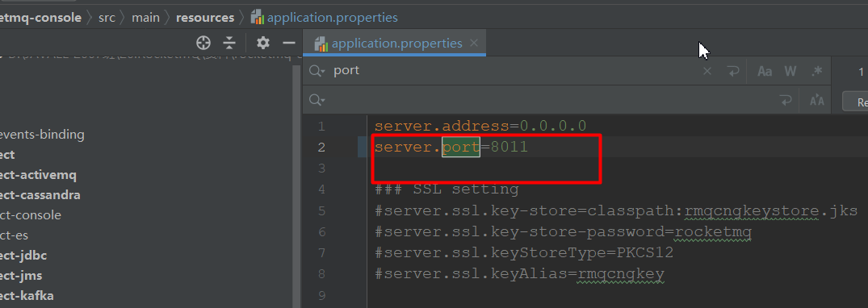
Task: Close the application.properties tab
Action: click(x=474, y=43)
